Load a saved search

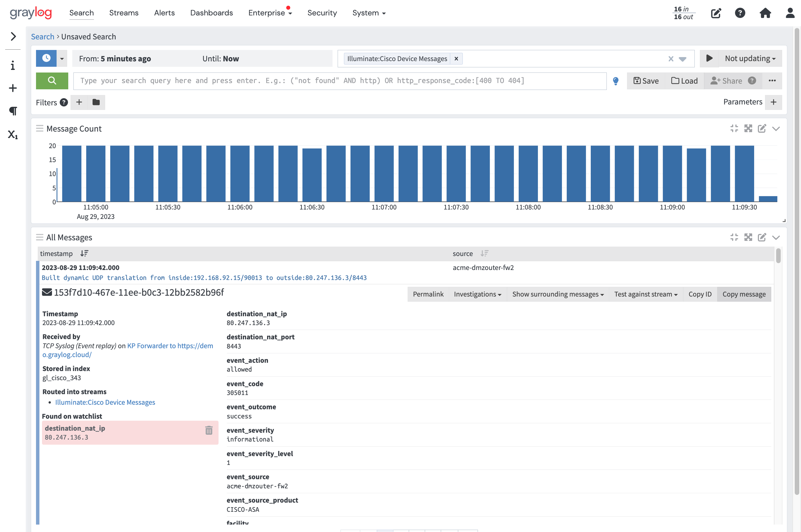(684, 81)
